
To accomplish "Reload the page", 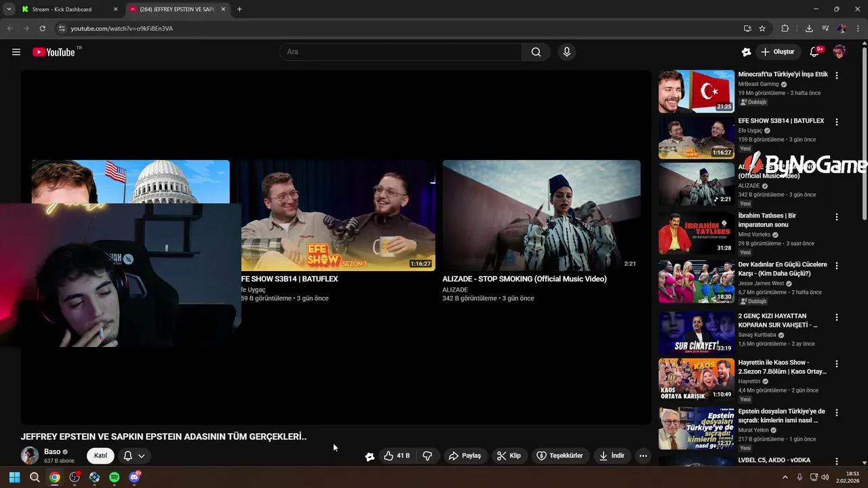I will click(x=42, y=28).
